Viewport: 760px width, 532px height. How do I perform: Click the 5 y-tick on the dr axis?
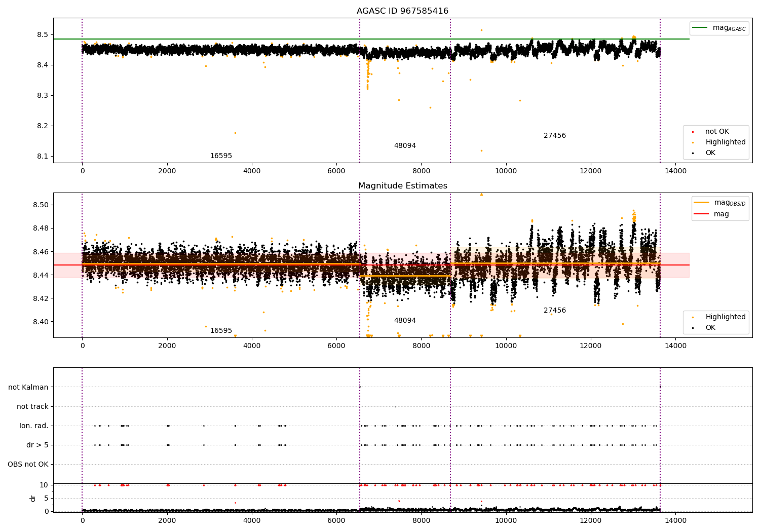47,499
